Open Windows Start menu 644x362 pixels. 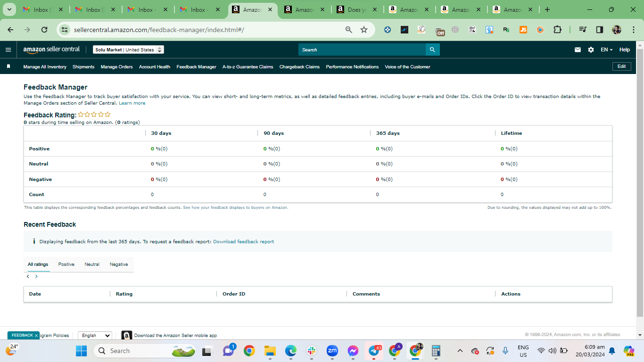point(81,351)
